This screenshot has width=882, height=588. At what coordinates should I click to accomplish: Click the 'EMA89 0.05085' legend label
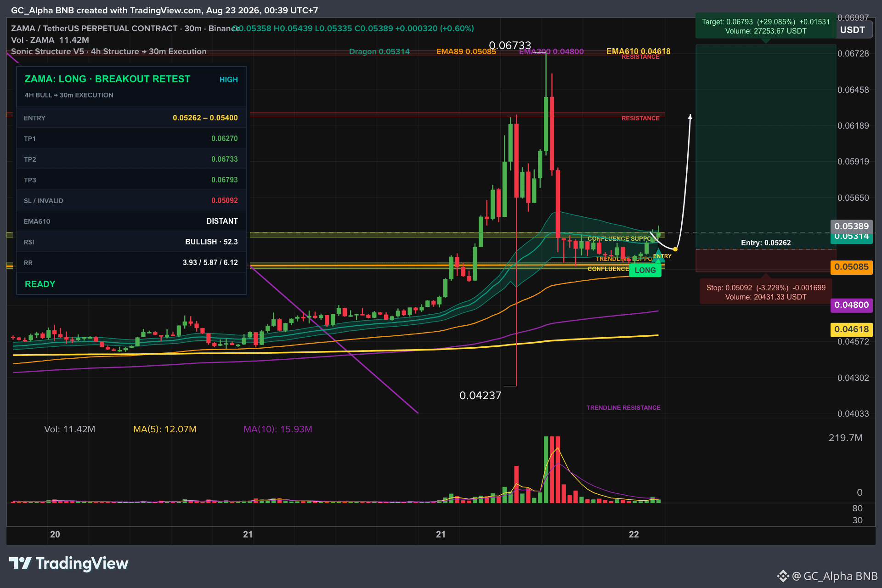click(x=466, y=51)
